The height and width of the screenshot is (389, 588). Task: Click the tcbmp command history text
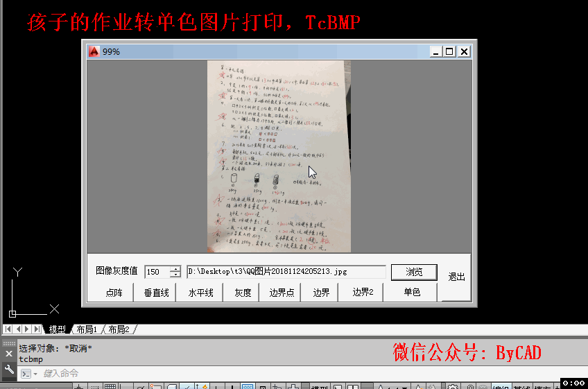point(31,359)
